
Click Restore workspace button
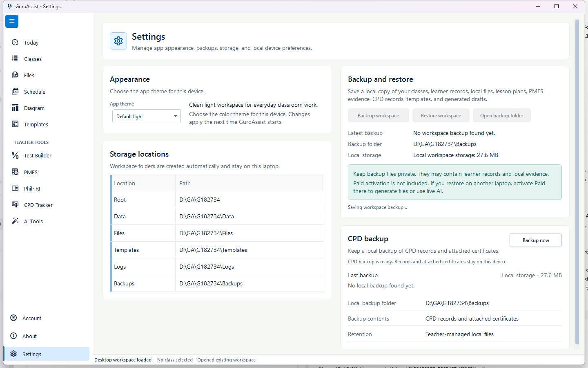coord(441,115)
